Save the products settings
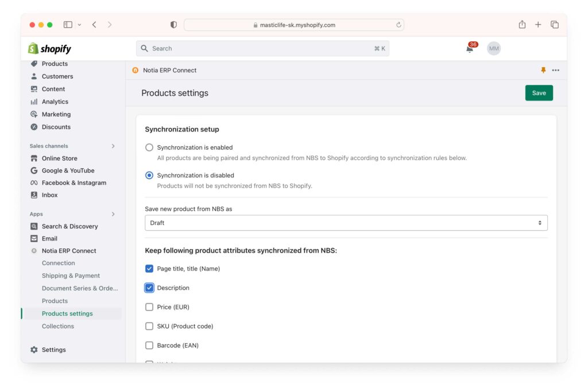The height and width of the screenshot is (392, 588). pyautogui.click(x=539, y=93)
